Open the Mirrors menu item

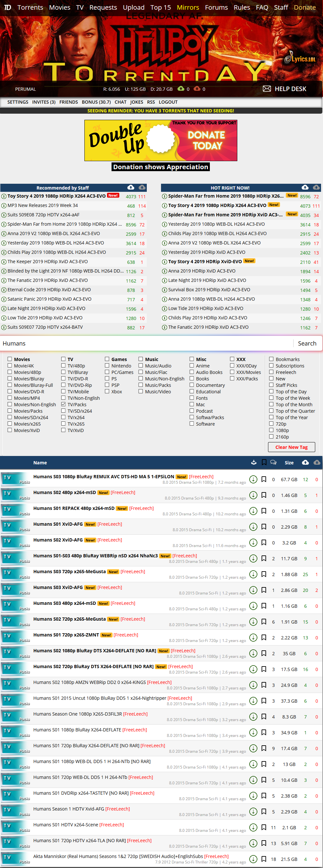coord(188,7)
